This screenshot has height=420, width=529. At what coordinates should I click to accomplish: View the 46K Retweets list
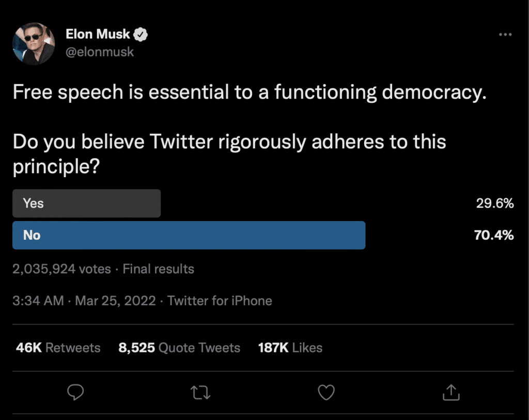(58, 348)
